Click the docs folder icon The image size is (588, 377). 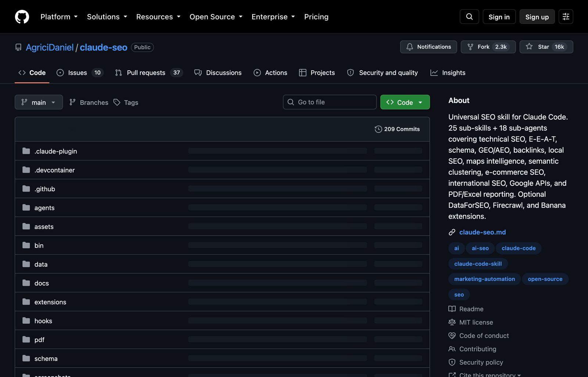(x=26, y=283)
